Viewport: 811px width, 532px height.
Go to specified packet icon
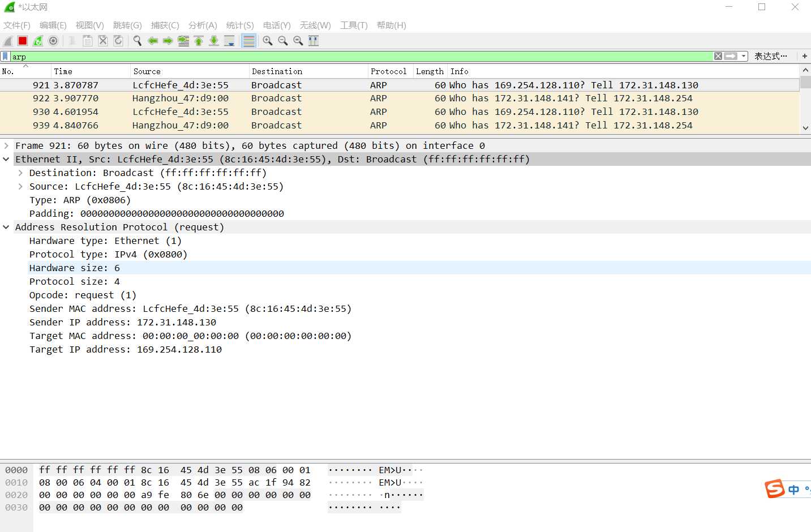pyautogui.click(x=183, y=41)
